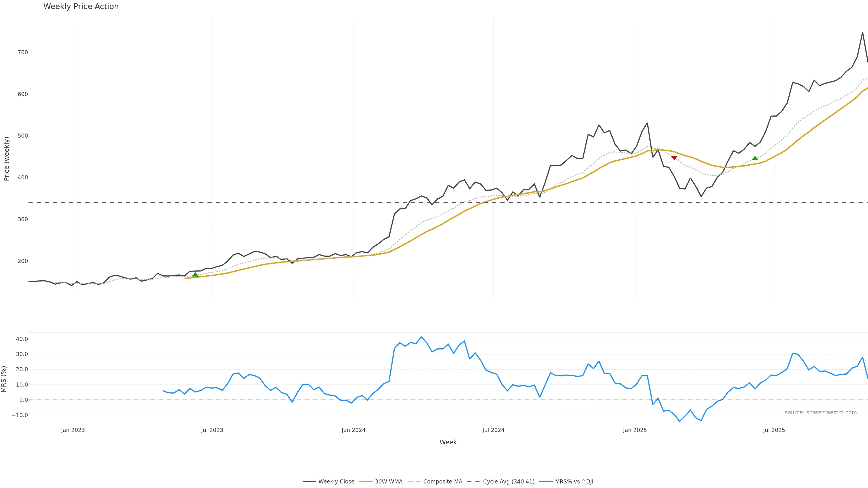The image size is (868, 488).
Task: Toggle Composite MA legend text
Action: tap(442, 482)
